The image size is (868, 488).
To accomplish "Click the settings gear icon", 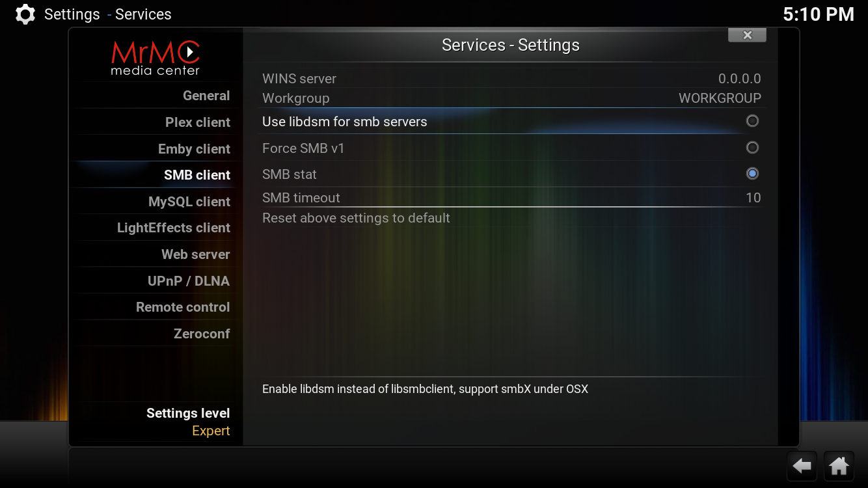I will click(25, 14).
